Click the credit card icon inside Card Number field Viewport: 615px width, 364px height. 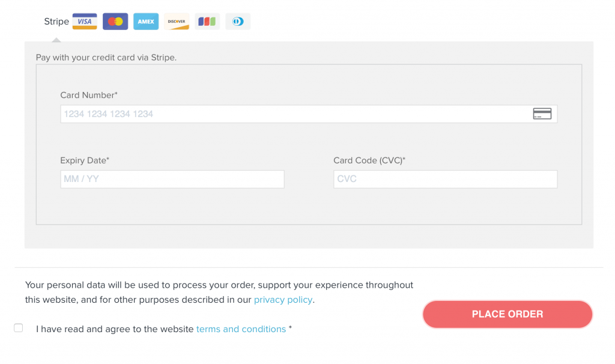(542, 114)
